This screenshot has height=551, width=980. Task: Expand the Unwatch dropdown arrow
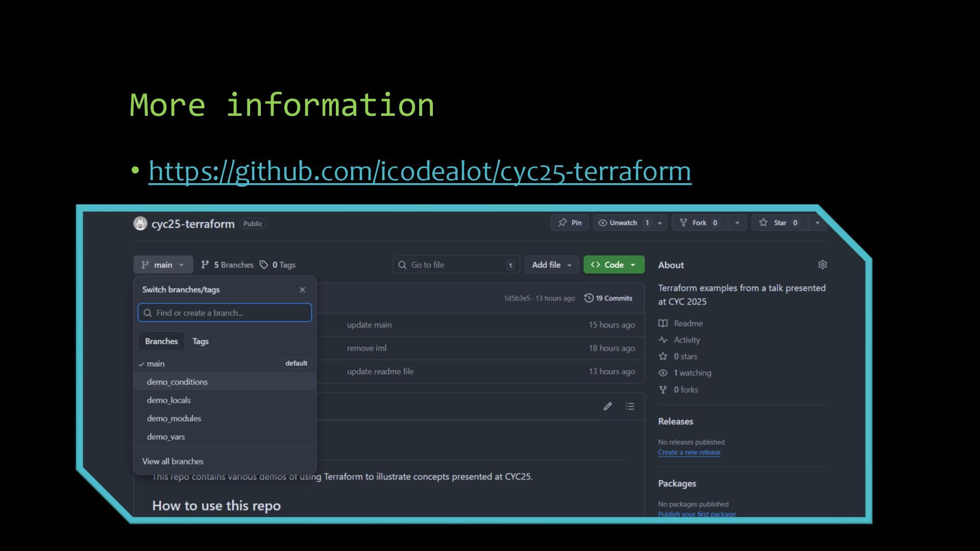(659, 223)
